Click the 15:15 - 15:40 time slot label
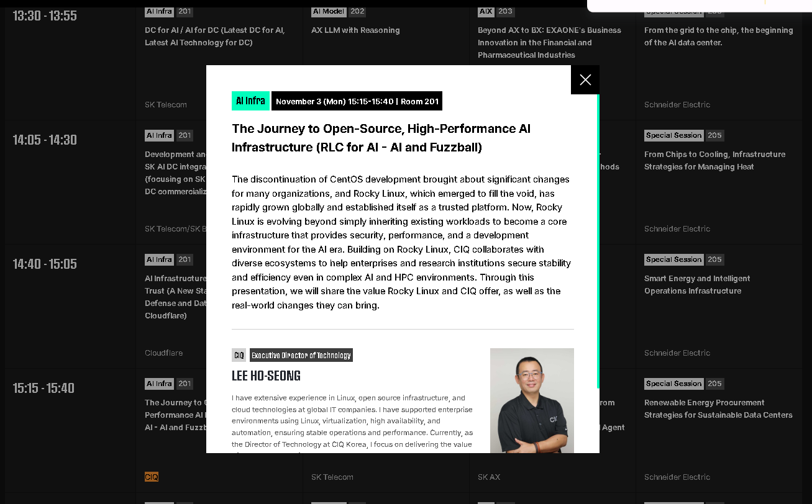The image size is (812, 504). click(x=43, y=389)
